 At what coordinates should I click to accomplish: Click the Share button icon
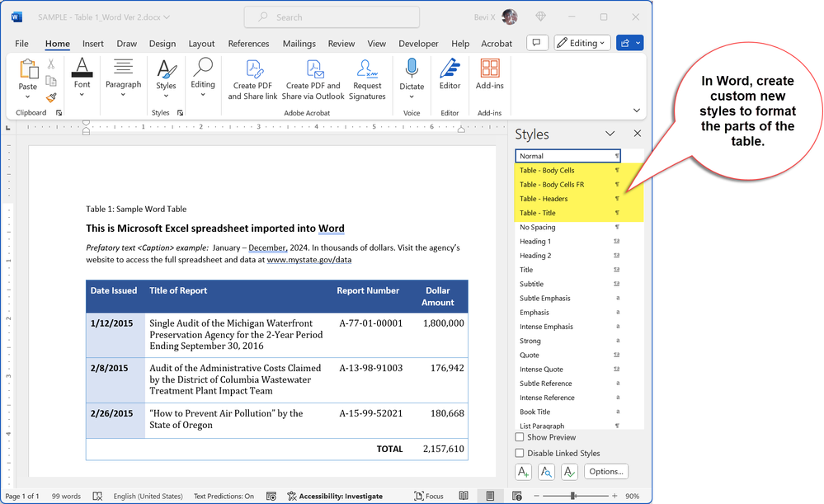point(625,43)
